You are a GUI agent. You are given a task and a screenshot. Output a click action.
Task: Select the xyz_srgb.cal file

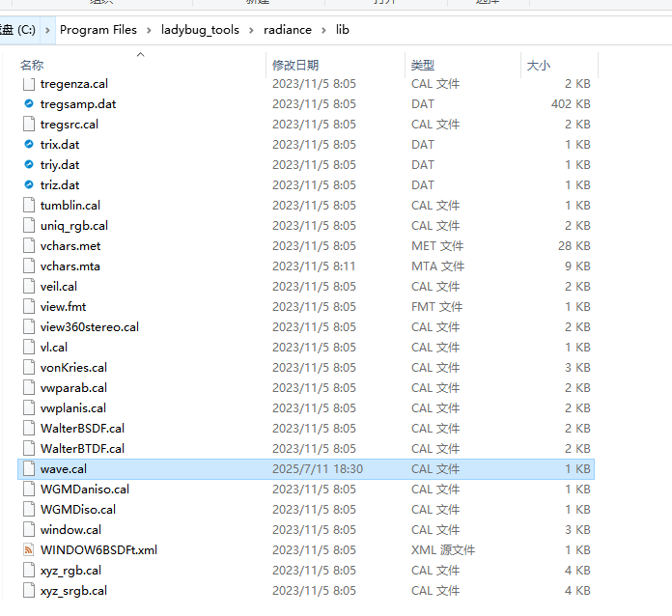coord(73,591)
